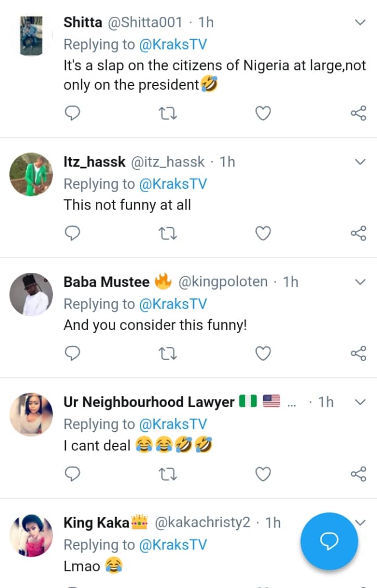Like the 'I cant deal' tweet
This screenshot has height=588, width=377.
point(263,474)
